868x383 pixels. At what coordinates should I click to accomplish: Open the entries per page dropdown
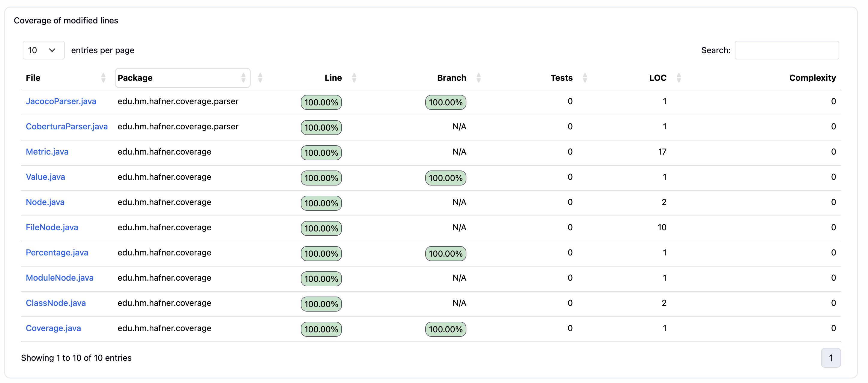pos(43,50)
